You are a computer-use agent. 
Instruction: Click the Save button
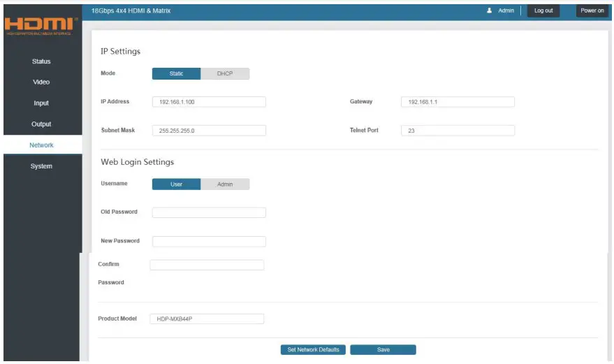click(x=383, y=349)
